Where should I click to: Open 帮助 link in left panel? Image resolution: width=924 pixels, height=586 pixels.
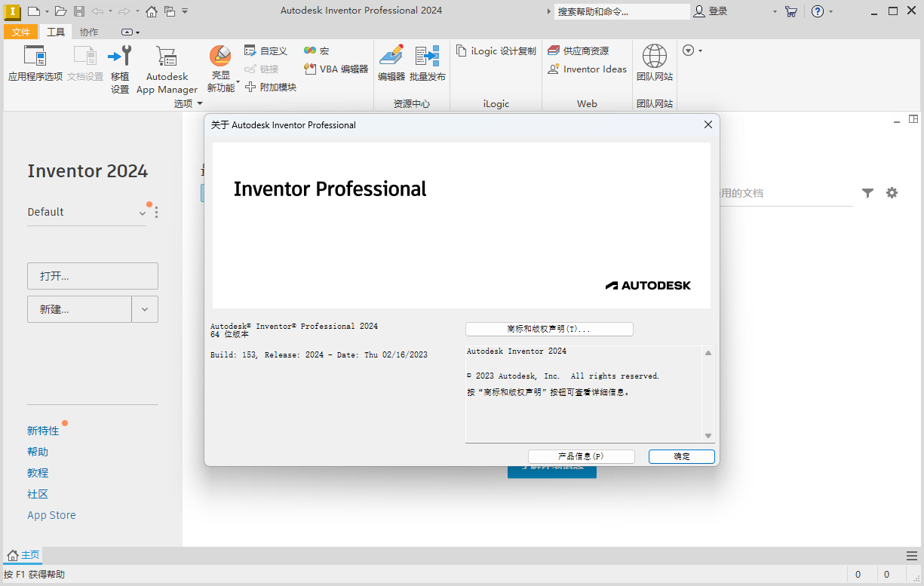pos(38,452)
